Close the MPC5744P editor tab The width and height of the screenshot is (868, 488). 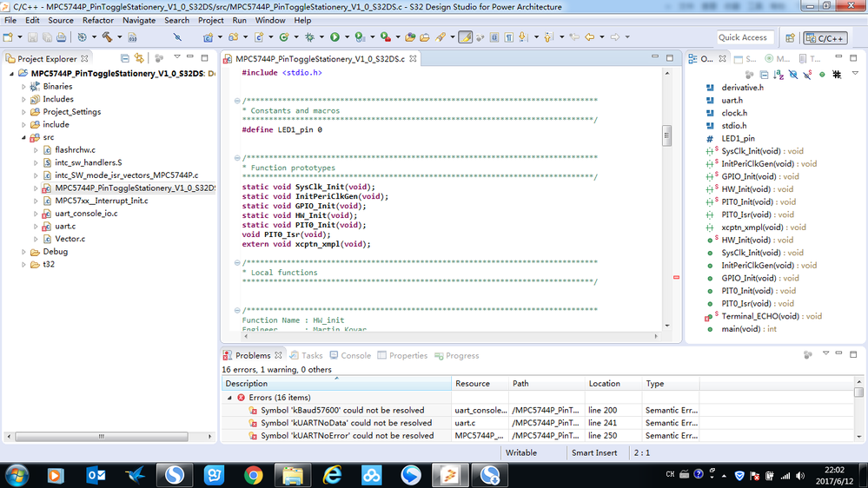click(413, 58)
